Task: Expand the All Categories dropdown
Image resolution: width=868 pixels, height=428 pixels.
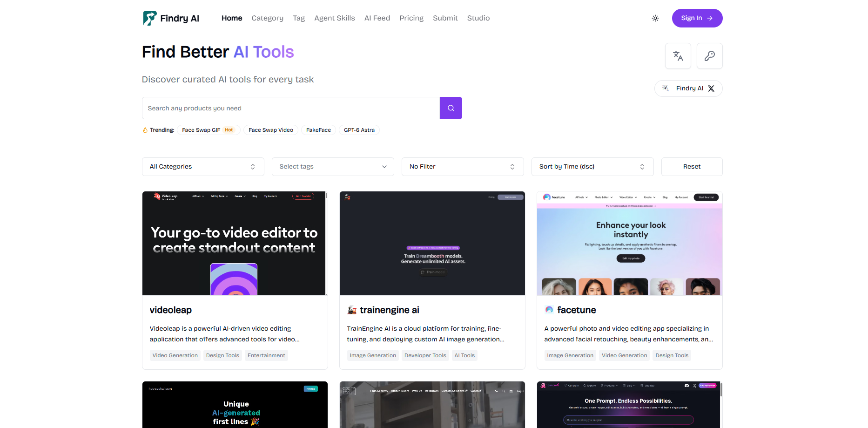Action: point(203,167)
